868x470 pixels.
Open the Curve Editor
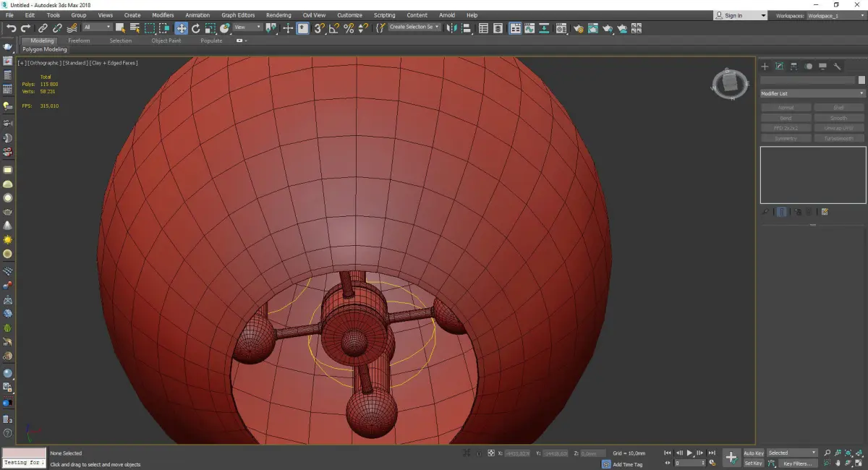tap(529, 28)
